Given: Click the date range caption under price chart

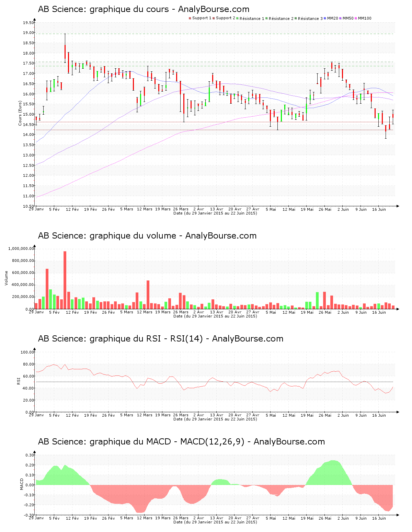Looking at the screenshot, I should (x=215, y=213).
